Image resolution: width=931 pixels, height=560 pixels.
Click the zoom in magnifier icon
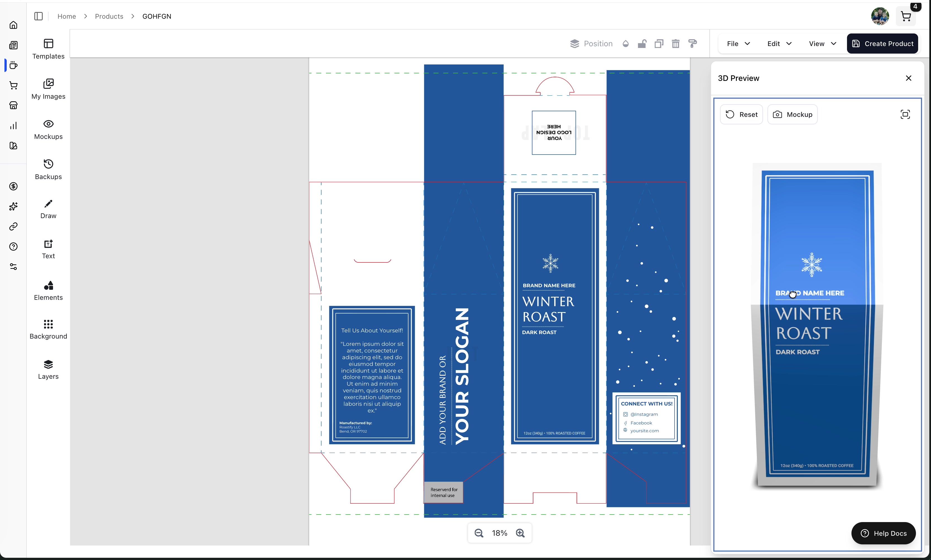pyautogui.click(x=520, y=533)
